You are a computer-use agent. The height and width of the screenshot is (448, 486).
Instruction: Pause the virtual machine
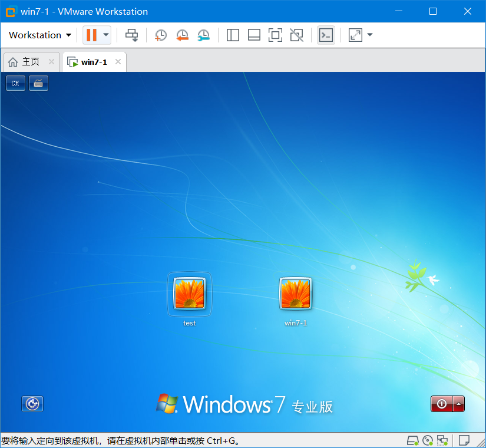(92, 35)
